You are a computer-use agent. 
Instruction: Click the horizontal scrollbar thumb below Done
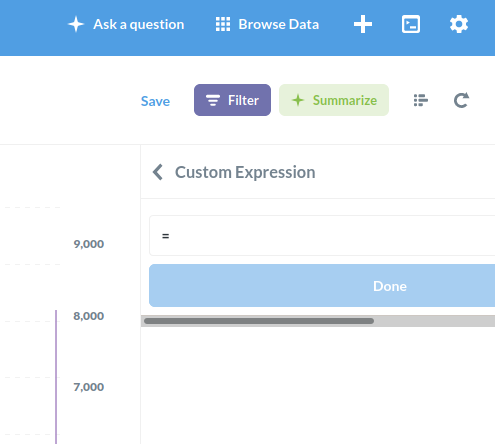259,321
